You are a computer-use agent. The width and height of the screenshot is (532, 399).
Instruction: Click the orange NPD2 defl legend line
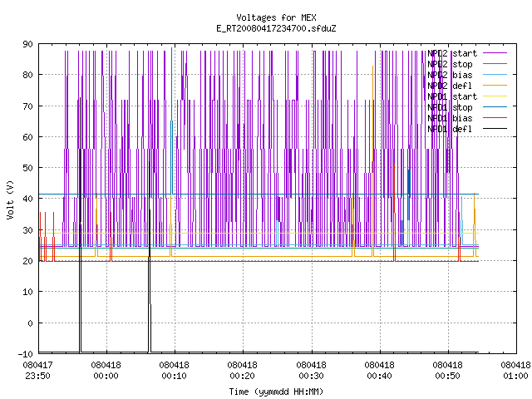(x=495, y=85)
